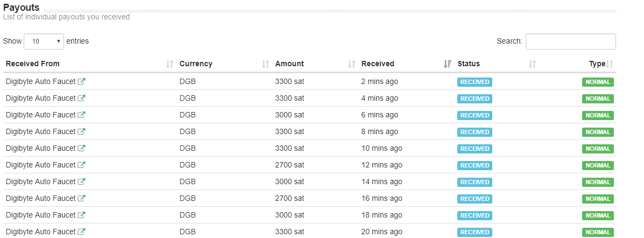Click NORMAL badge in 18 mins ago row
The image size is (644, 238).
coord(598,215)
